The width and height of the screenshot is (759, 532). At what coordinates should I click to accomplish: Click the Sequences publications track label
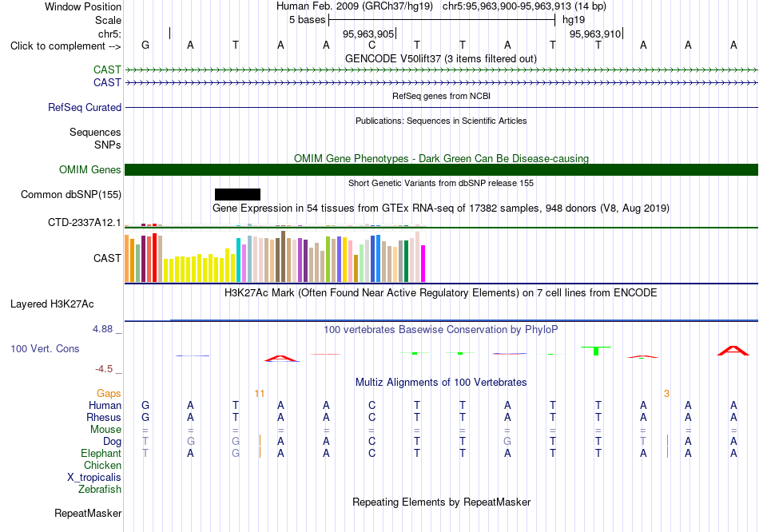[x=95, y=132]
